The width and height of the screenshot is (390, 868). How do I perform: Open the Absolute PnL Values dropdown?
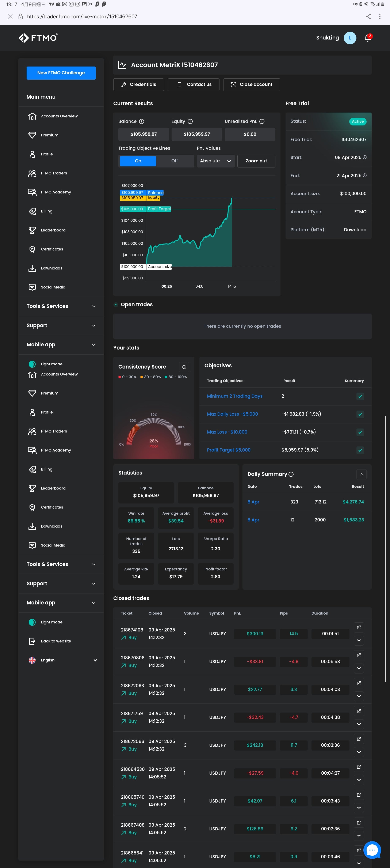click(215, 161)
